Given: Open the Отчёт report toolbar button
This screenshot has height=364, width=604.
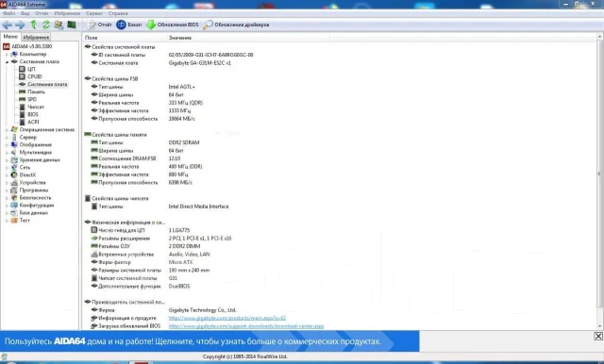Looking at the screenshot, I should [x=99, y=25].
